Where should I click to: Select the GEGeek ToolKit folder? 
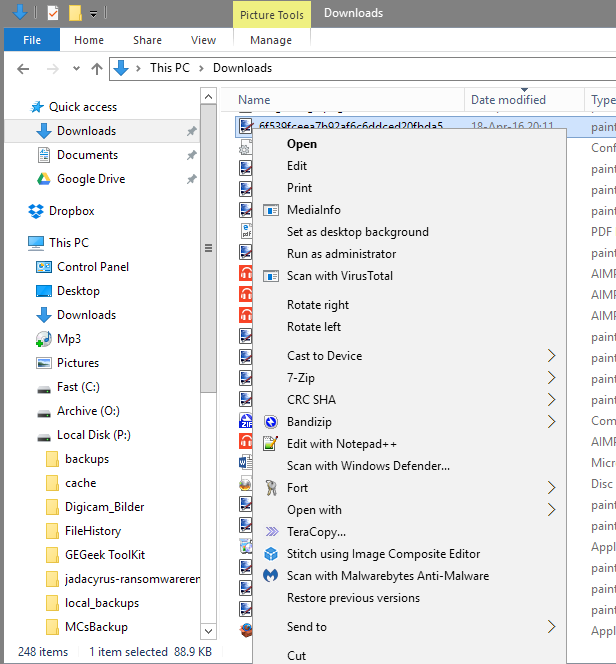105,555
